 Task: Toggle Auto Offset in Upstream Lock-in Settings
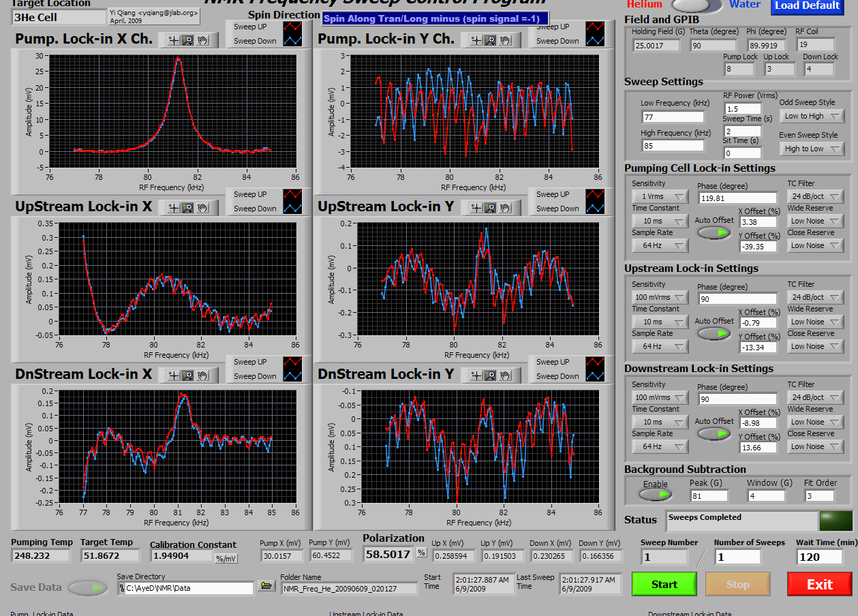pos(714,334)
